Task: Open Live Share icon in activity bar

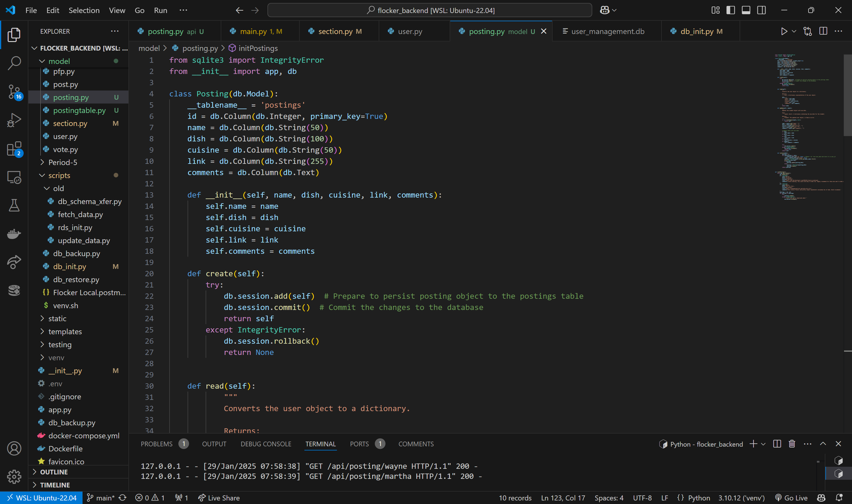Action: point(14,262)
